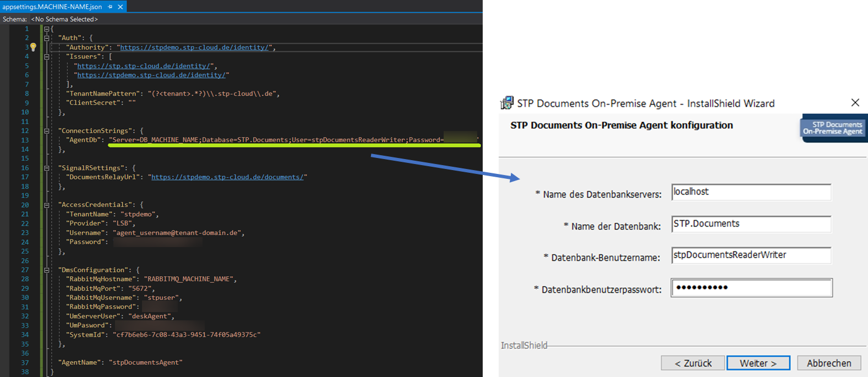Click the AgentName value "stpDocumentsAgent"
This screenshot has width=868, height=377.
[x=145, y=363]
